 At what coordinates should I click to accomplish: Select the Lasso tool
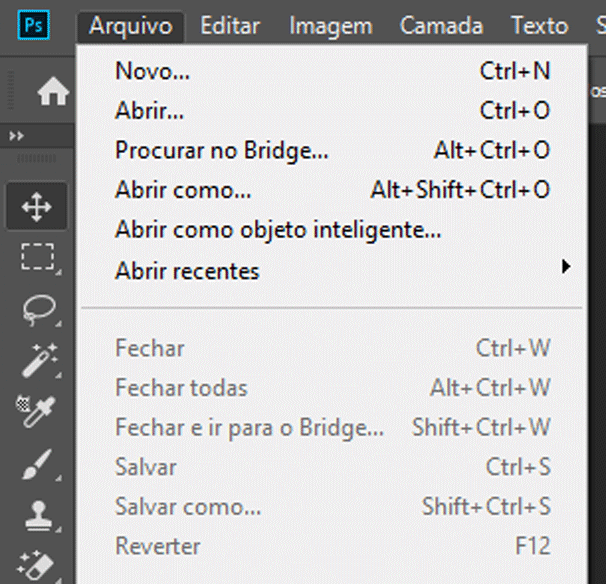pyautogui.click(x=37, y=310)
